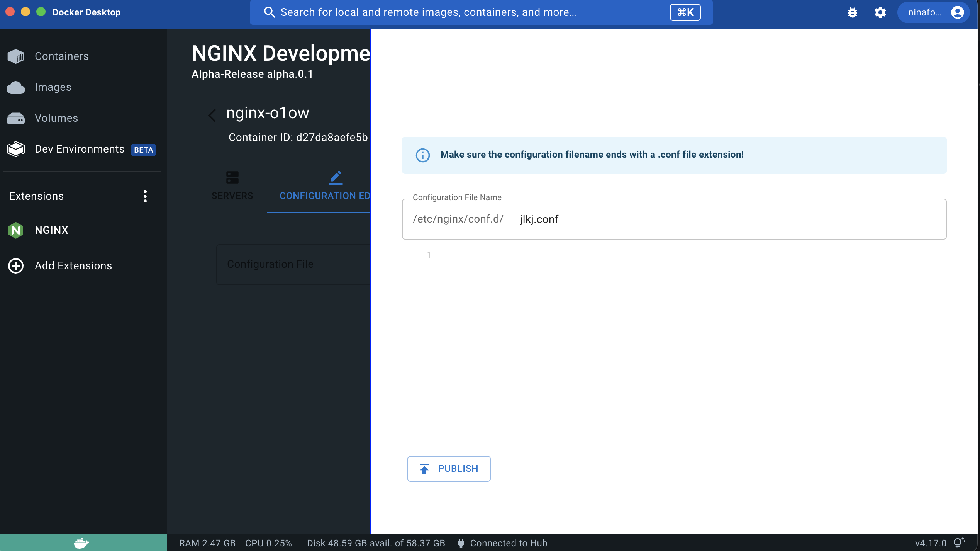Open Images in the sidebar
The width and height of the screenshot is (980, 551).
(53, 87)
